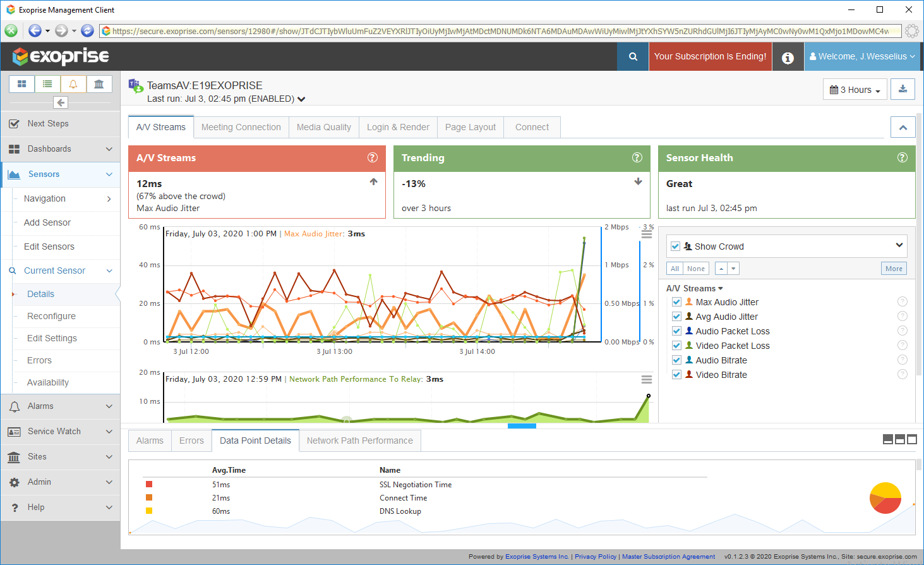Viewport: 924px width, 565px height.
Task: Select the alarm bell view icon
Action: click(x=73, y=84)
